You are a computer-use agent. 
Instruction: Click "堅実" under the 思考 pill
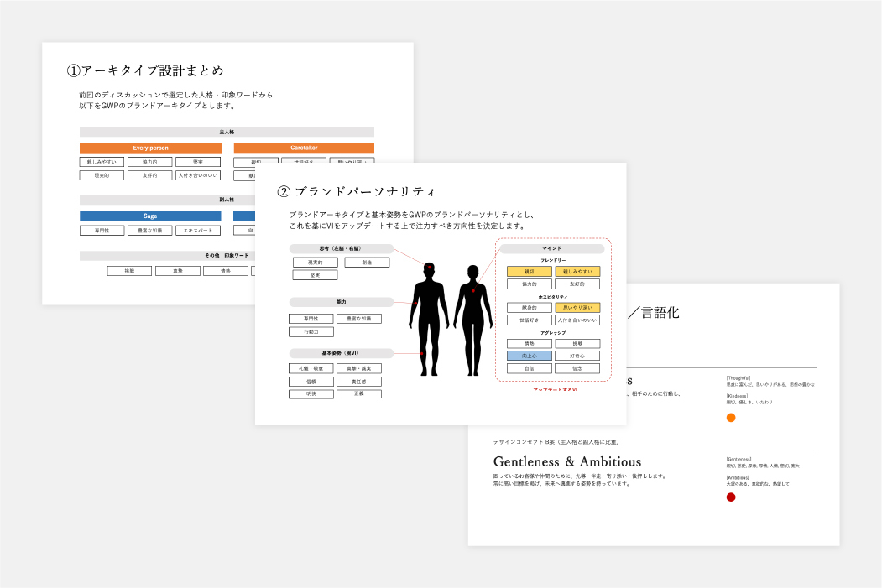point(315,275)
